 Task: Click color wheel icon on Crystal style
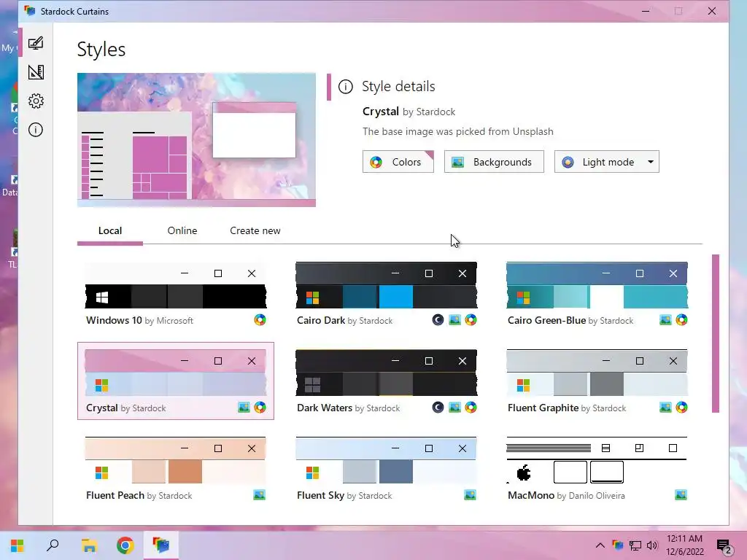point(260,407)
